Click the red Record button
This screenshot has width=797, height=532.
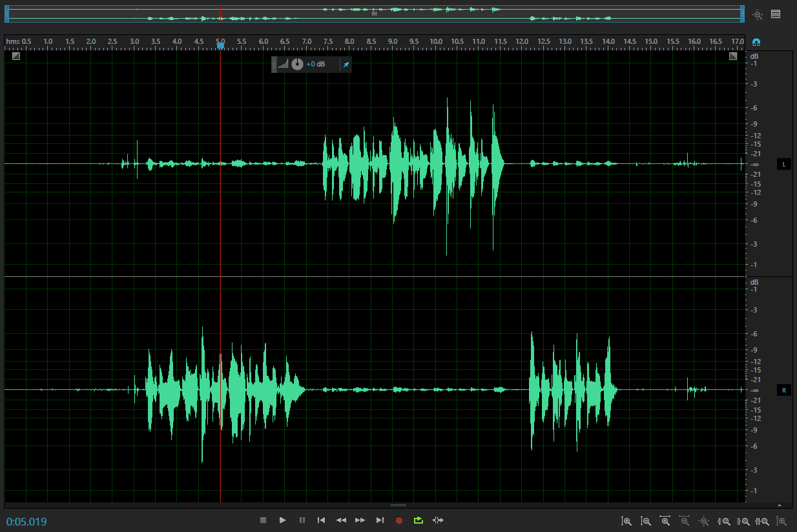pos(399,520)
